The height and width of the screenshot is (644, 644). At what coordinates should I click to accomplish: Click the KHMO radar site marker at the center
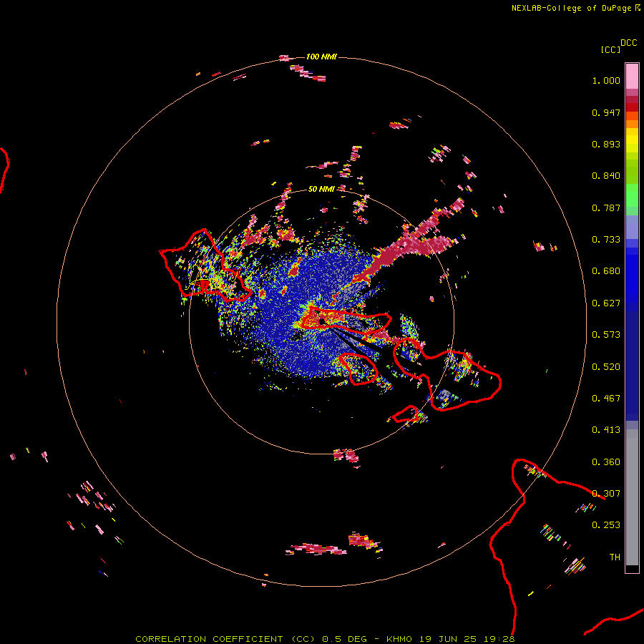click(x=323, y=321)
